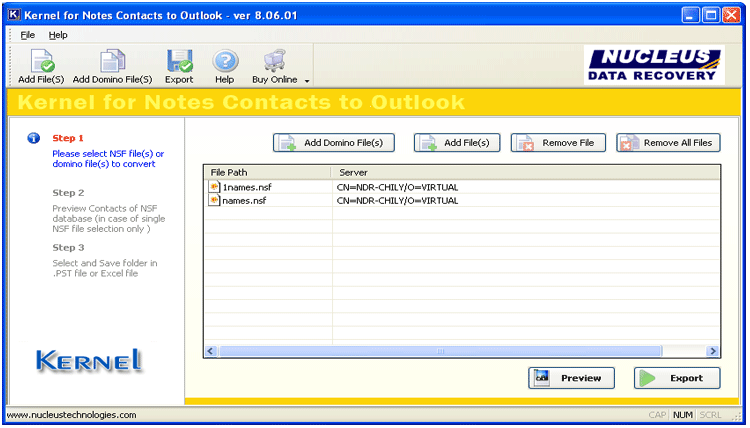Click the Step 3 heading
The height and width of the screenshot is (428, 750).
click(x=68, y=247)
